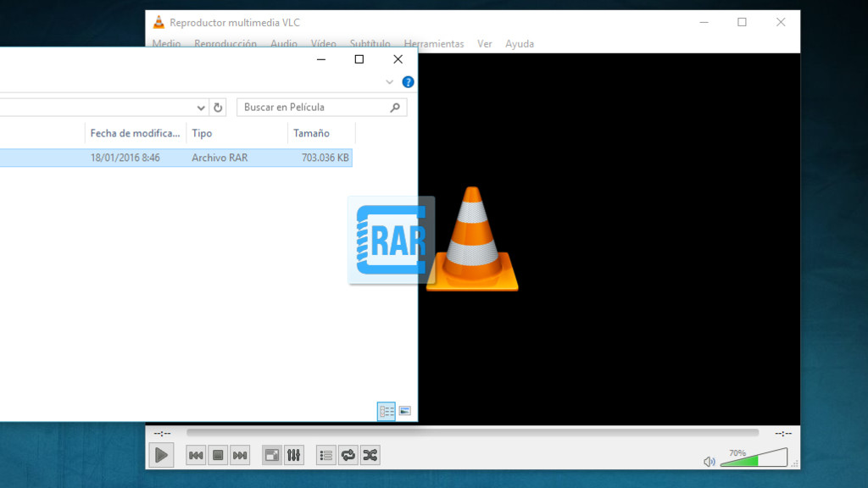The height and width of the screenshot is (488, 868).
Task: Skip to next media item
Action: (x=239, y=455)
